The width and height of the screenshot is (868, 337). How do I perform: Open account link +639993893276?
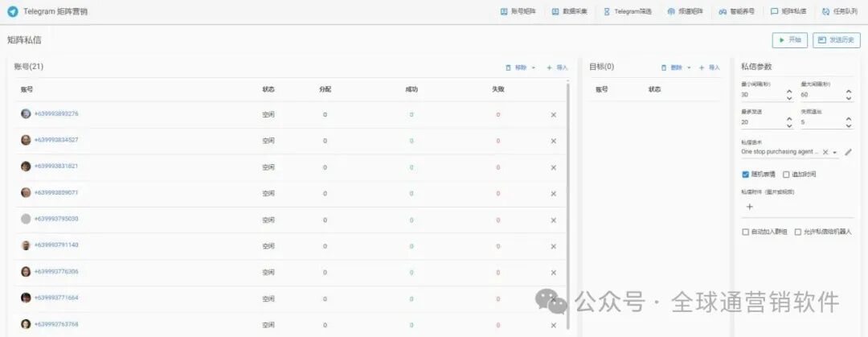click(56, 113)
